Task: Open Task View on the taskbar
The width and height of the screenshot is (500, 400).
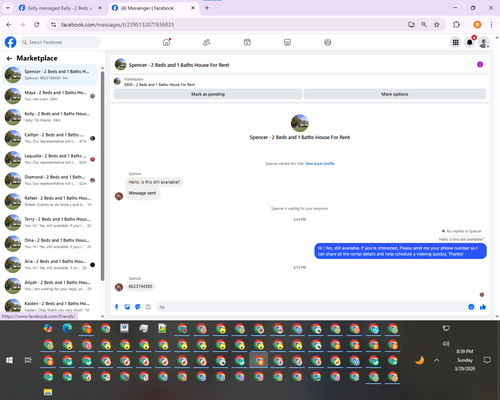Action: coord(28,360)
